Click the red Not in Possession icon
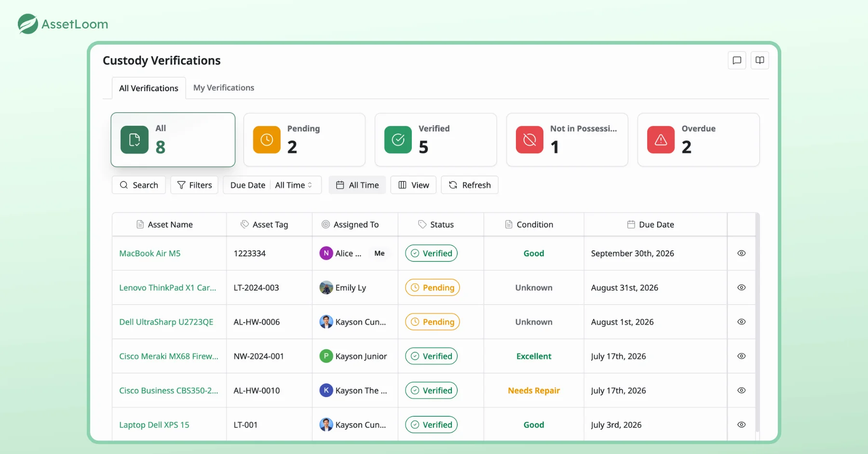 coord(529,140)
